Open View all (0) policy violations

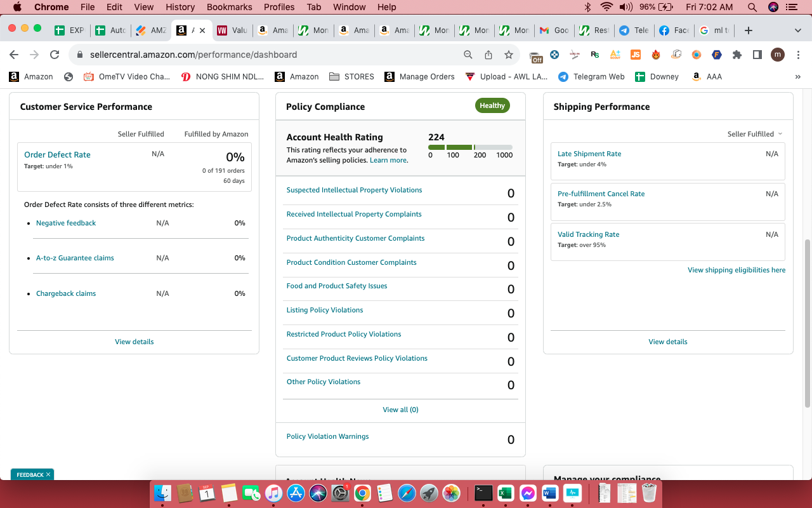[x=401, y=410]
